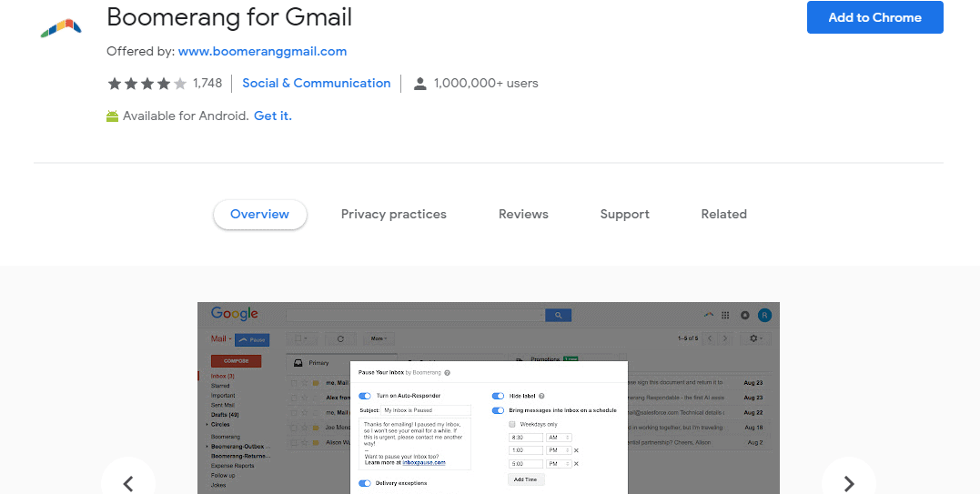Screen dimensions: 980x494
Task: Advance to next screenshot with right arrow
Action: click(x=849, y=483)
